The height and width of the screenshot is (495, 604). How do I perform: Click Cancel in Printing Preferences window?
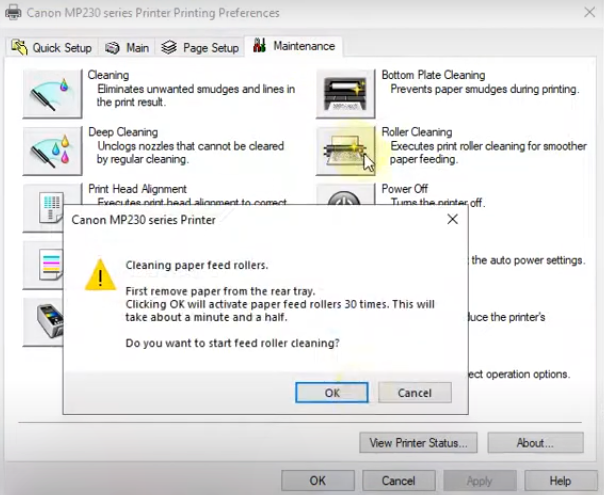click(399, 481)
